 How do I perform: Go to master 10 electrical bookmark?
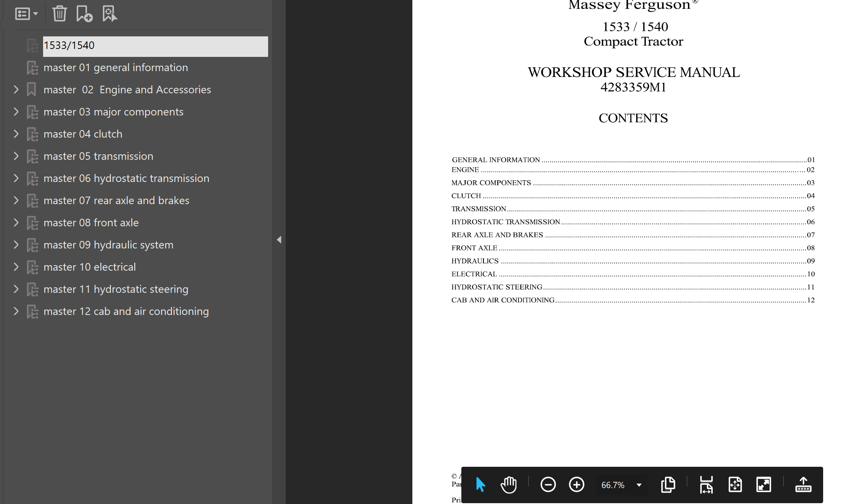(90, 267)
